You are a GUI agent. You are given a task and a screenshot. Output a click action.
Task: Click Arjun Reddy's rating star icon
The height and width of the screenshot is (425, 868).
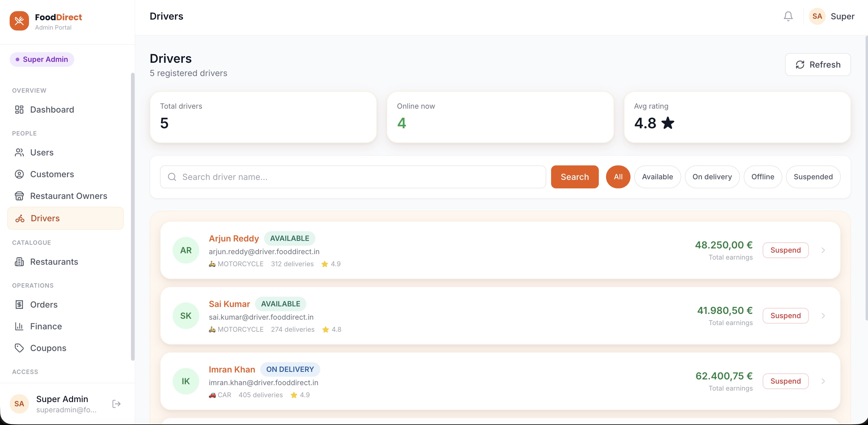[324, 264]
